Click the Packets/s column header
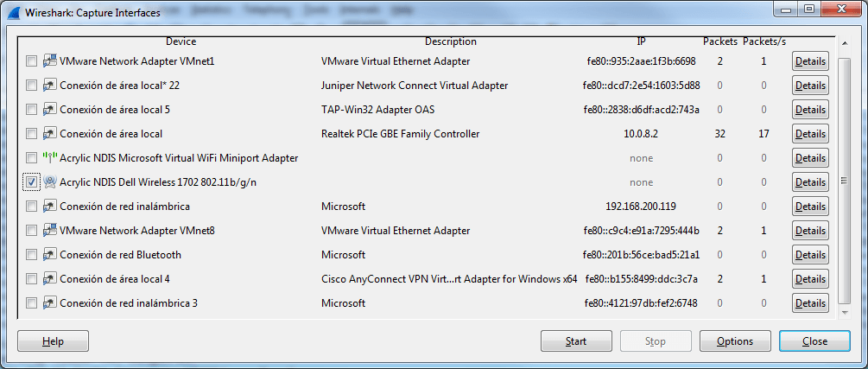 [764, 41]
